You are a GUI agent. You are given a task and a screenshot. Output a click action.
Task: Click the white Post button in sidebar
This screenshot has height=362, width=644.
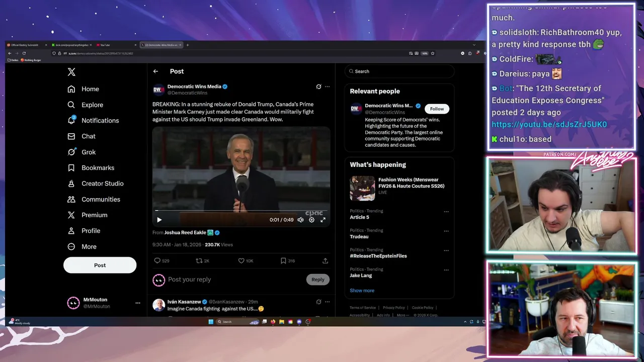(100, 265)
